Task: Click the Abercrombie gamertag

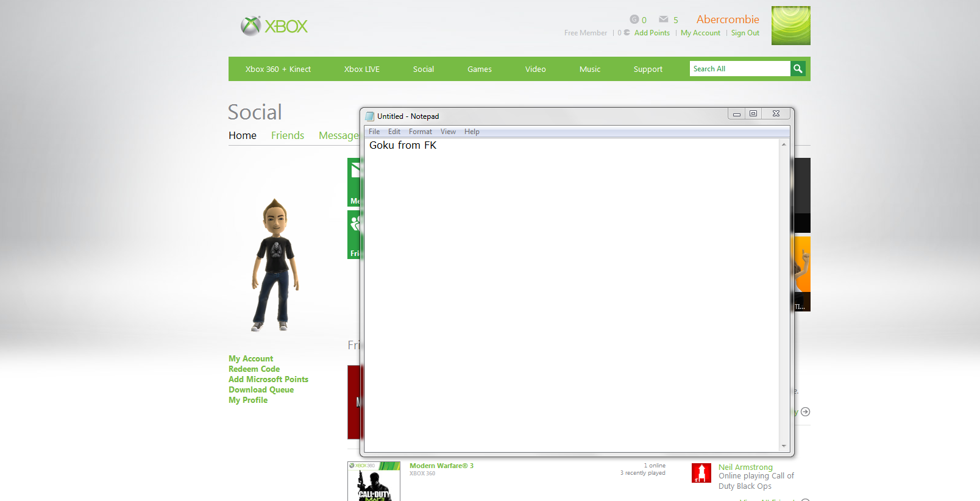Action: 728,20
